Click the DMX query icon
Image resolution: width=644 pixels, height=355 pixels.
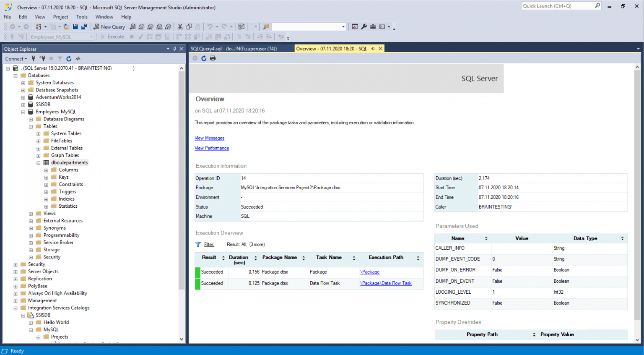[x=151, y=27]
